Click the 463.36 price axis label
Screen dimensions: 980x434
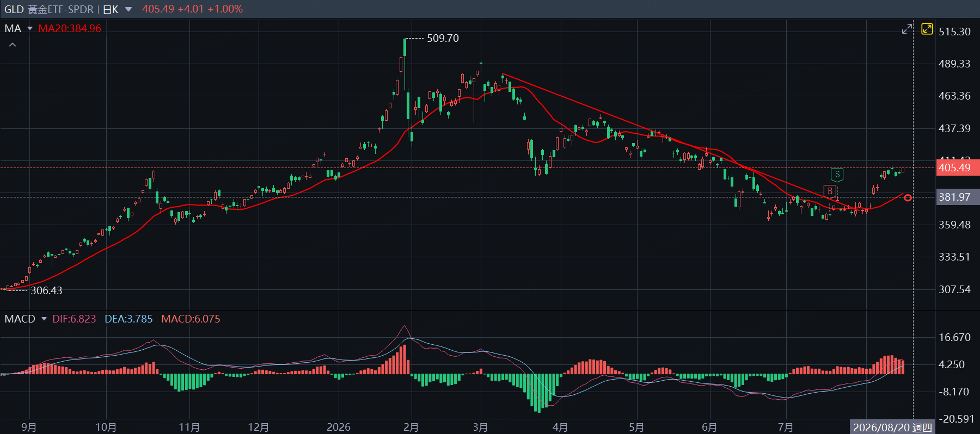pos(954,96)
